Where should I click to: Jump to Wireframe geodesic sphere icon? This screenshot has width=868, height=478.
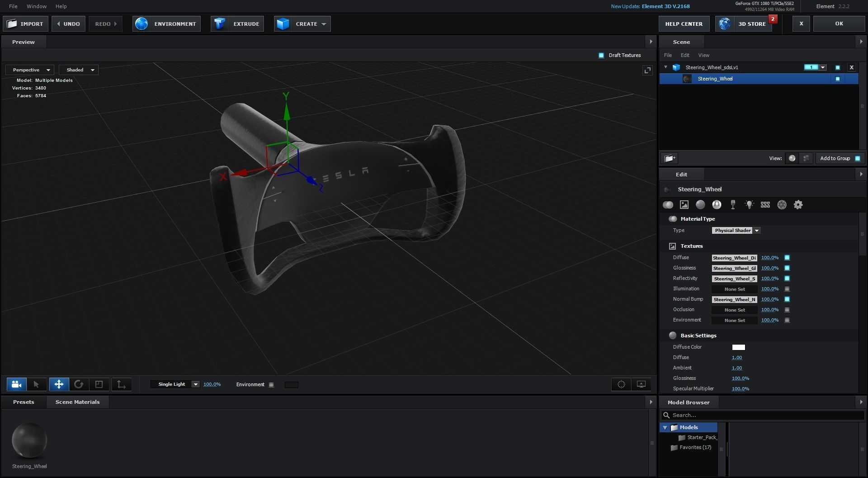[782, 205]
